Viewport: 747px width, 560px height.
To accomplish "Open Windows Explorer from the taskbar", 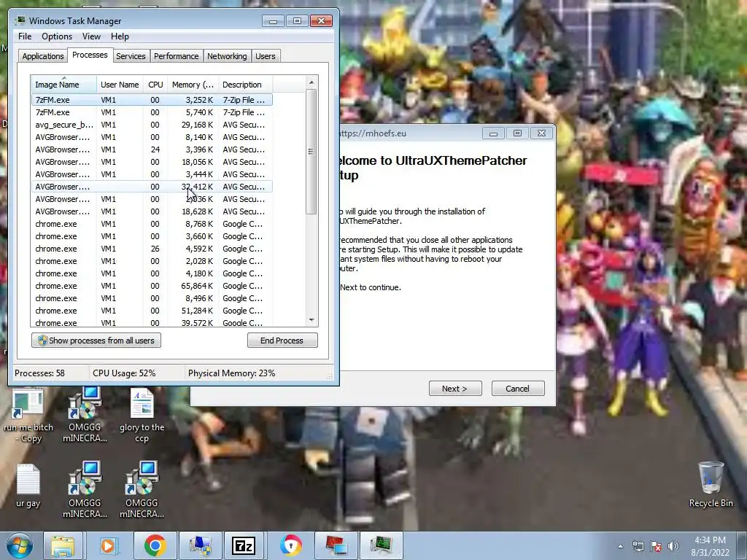I will [x=63, y=545].
